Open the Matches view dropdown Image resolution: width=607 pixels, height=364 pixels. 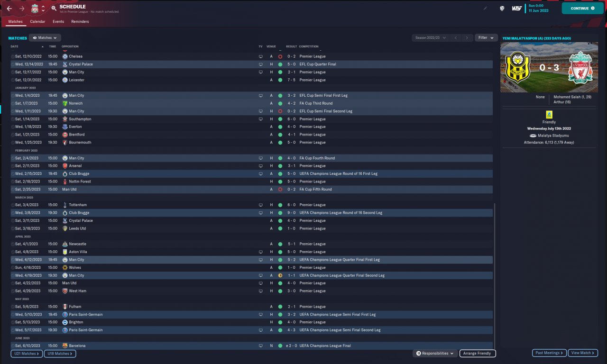pyautogui.click(x=45, y=37)
